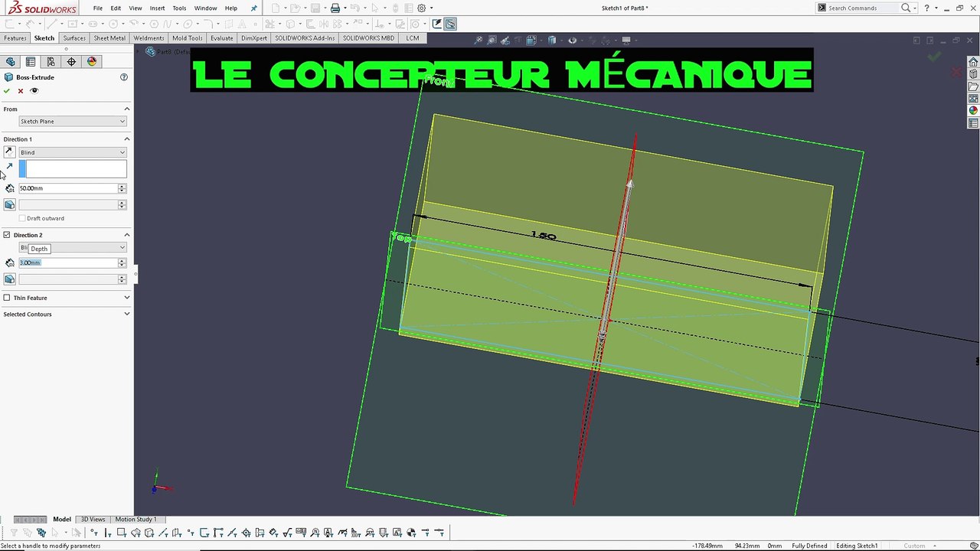This screenshot has width=980, height=551.
Task: Expand the Selected Contours section
Action: pos(127,314)
